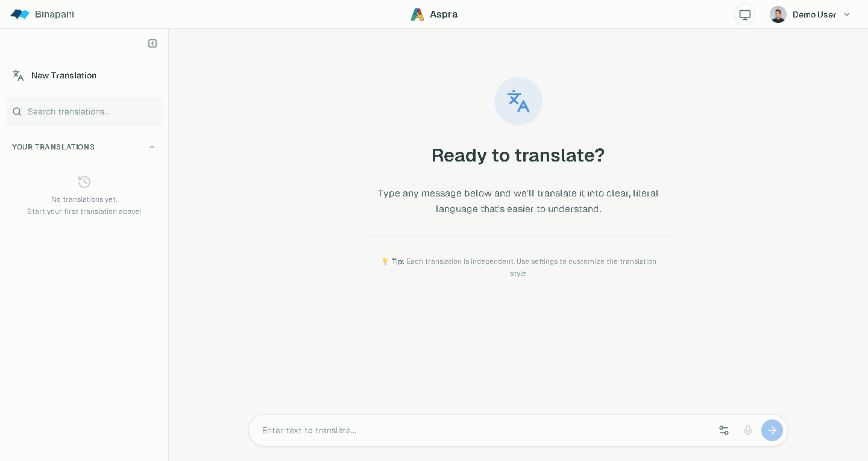Image resolution: width=868 pixels, height=461 pixels.
Task: Start a New Translation from the sidebar
Action: coord(64,75)
